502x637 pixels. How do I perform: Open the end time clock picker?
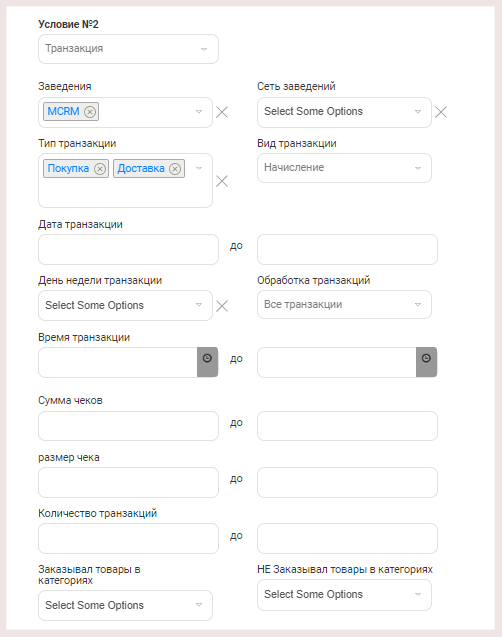(426, 362)
